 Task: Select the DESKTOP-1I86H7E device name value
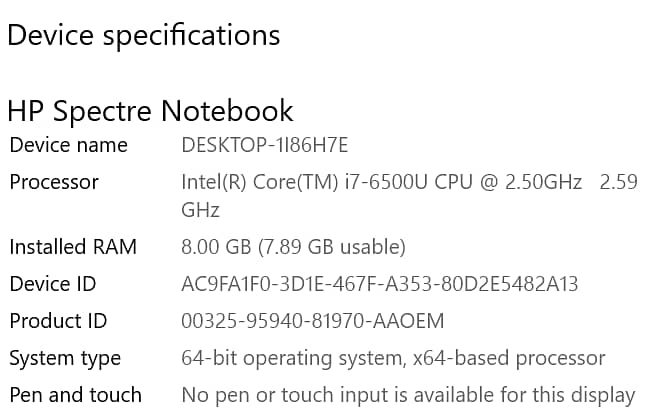[x=264, y=145]
